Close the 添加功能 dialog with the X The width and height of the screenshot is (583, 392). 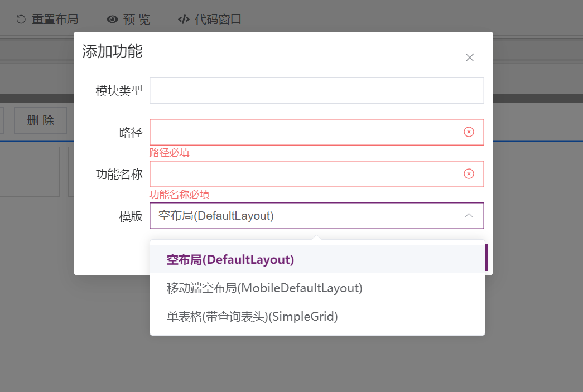[470, 57]
